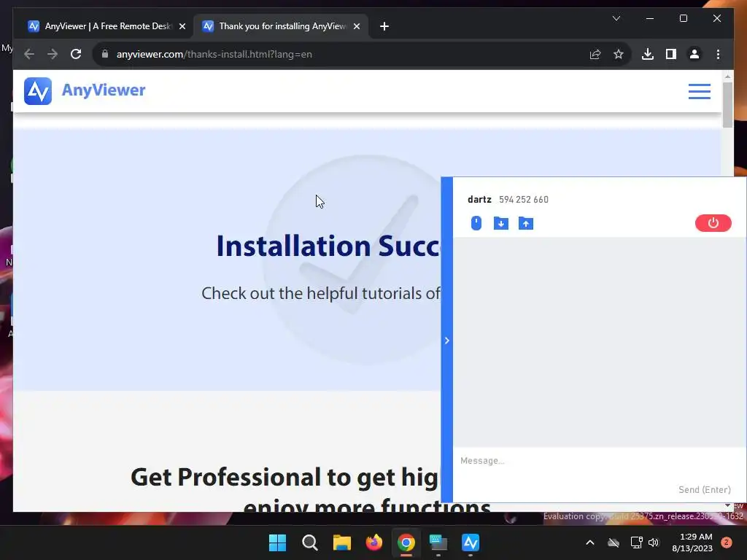Screen dimensions: 747x560
Task: Go back in Chrome browser
Action: point(29,54)
